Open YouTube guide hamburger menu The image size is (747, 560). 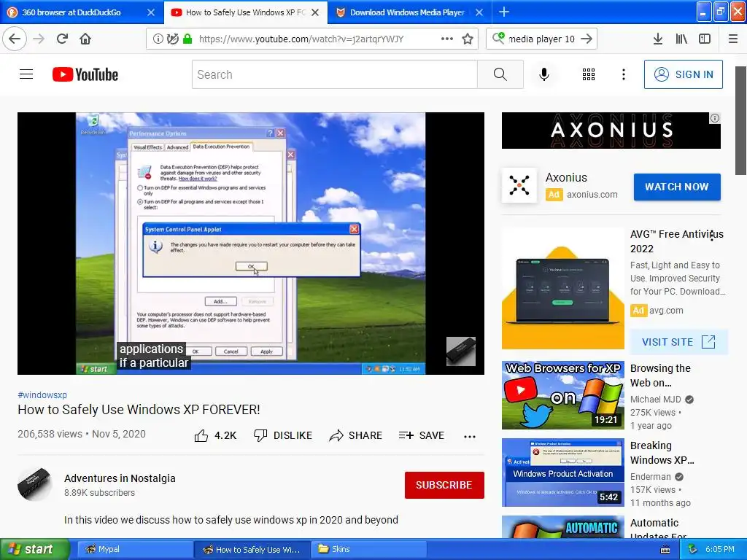tap(26, 74)
